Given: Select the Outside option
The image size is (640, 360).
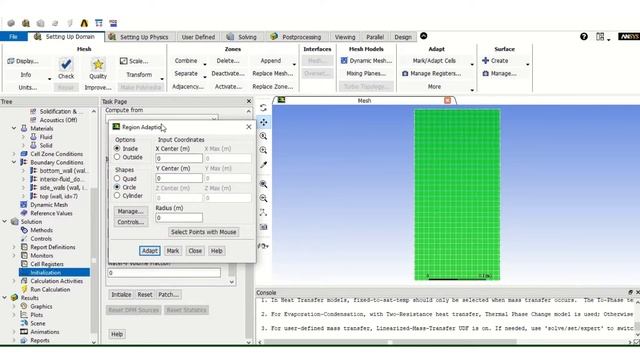Looking at the screenshot, I should [x=117, y=157].
